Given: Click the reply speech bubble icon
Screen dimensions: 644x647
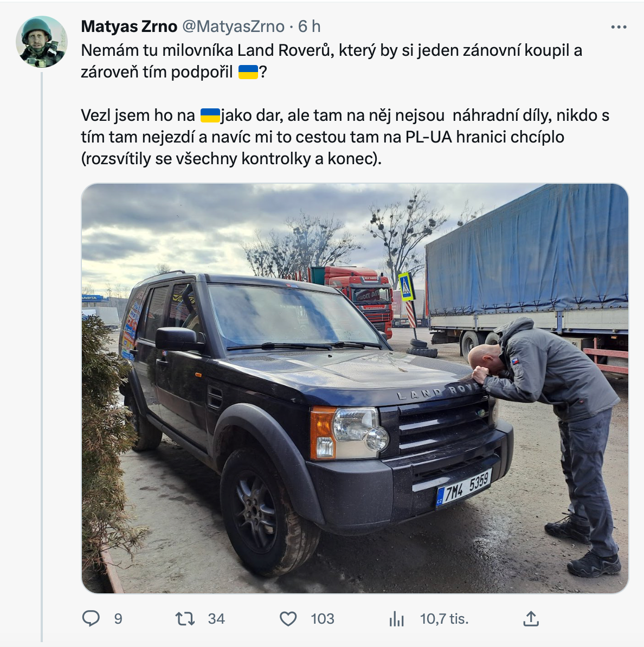Looking at the screenshot, I should (x=91, y=618).
